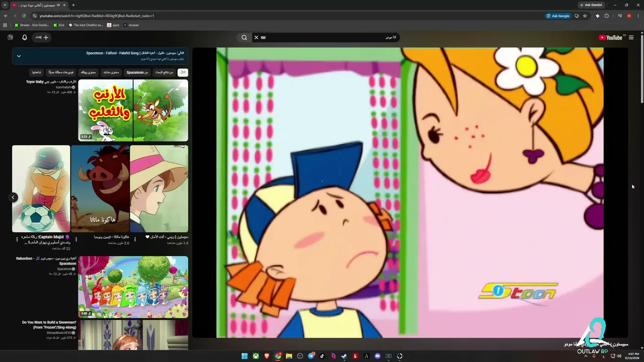This screenshot has width=644, height=362.
Task: Open Discord from the taskbar
Action: click(377, 356)
